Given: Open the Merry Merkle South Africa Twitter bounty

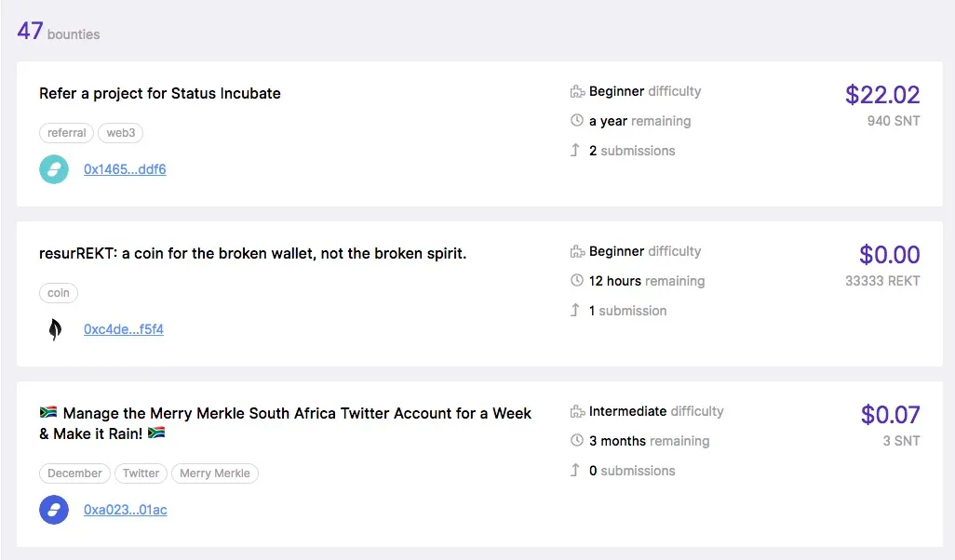Looking at the screenshot, I should click(285, 423).
